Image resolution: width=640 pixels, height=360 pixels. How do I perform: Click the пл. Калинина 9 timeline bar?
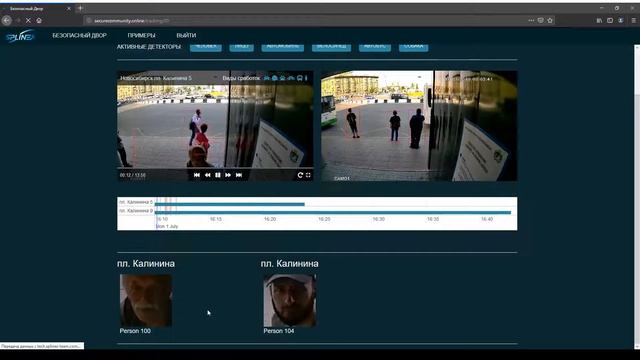point(333,213)
